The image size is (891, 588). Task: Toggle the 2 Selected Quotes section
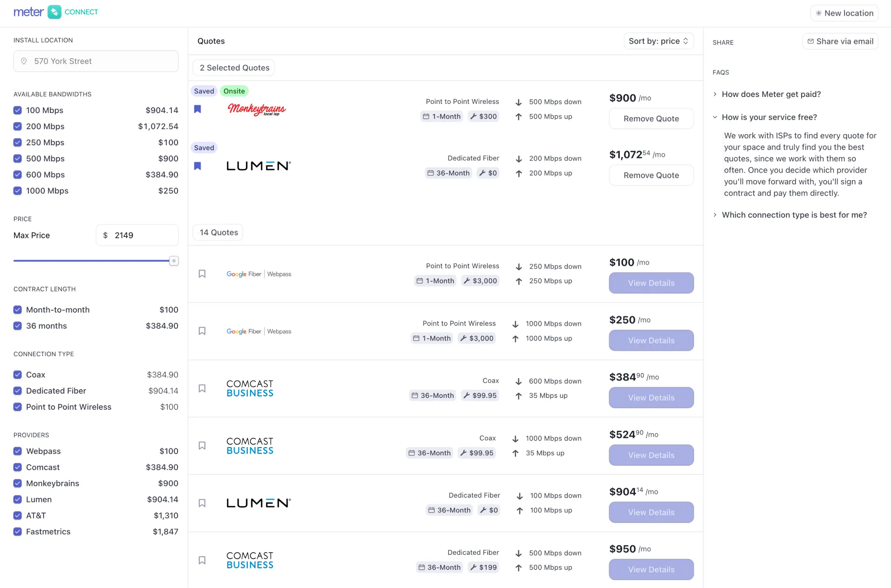pos(234,68)
